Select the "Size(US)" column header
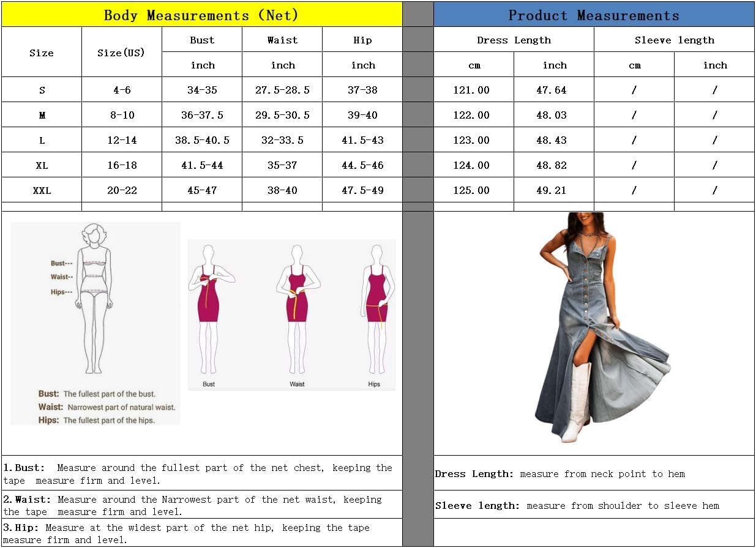The width and height of the screenshot is (756, 548). coord(121,53)
